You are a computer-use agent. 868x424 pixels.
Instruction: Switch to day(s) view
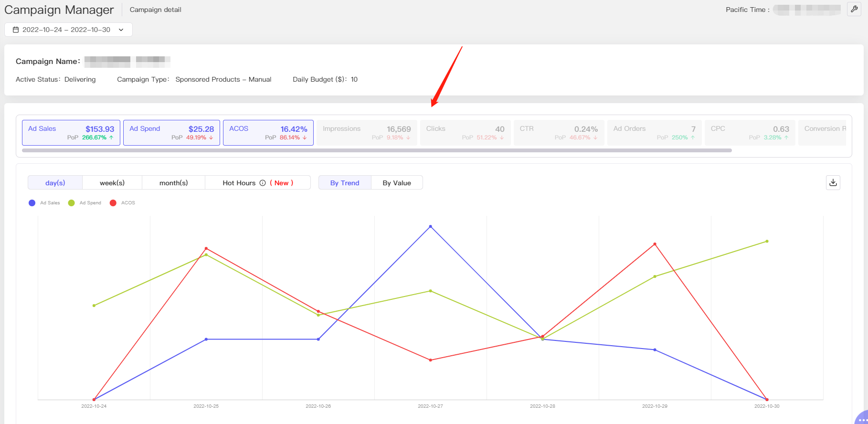click(x=55, y=183)
